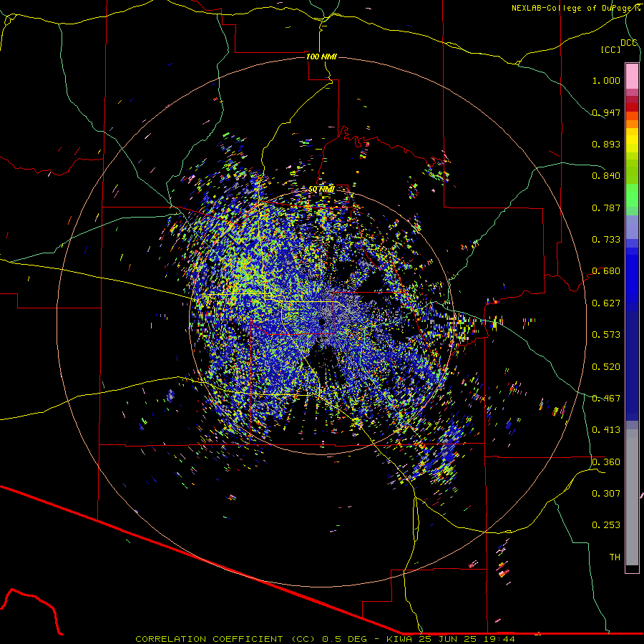Pick the red segment of the color bar
The height and width of the screenshot is (644, 644).
[x=632, y=107]
